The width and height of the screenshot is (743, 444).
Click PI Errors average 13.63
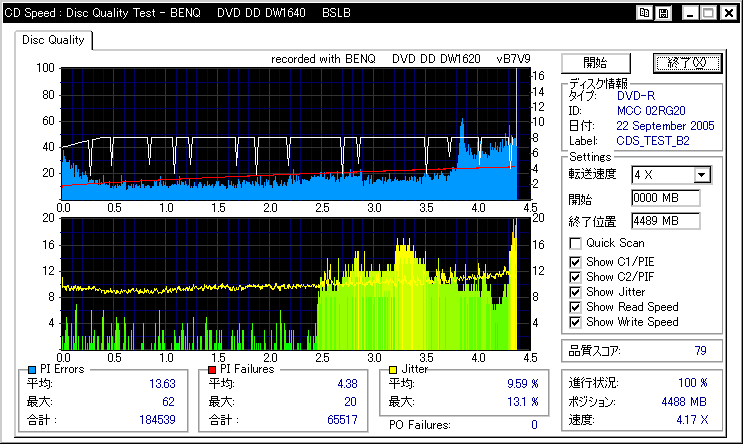pos(162,384)
